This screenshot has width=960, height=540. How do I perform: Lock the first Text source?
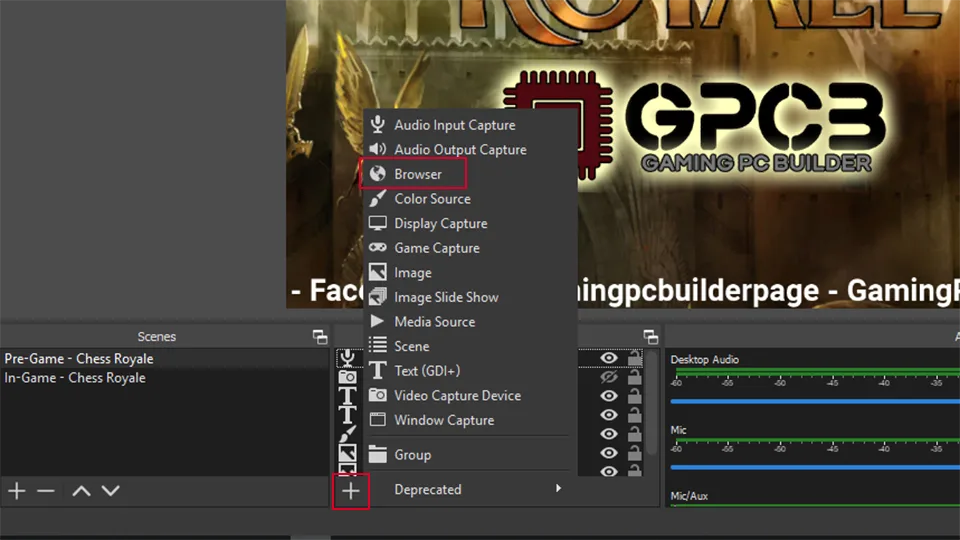coord(635,396)
